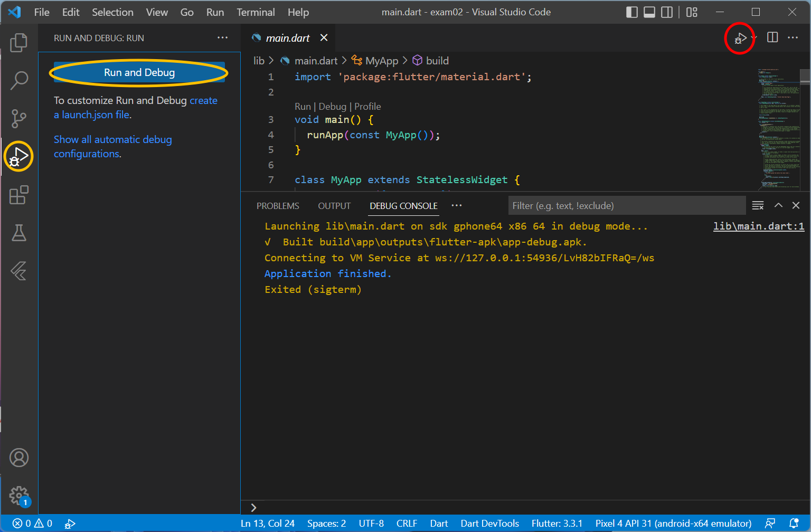Image resolution: width=811 pixels, height=532 pixels.
Task: Focus the debug console filter field
Action: 627,205
